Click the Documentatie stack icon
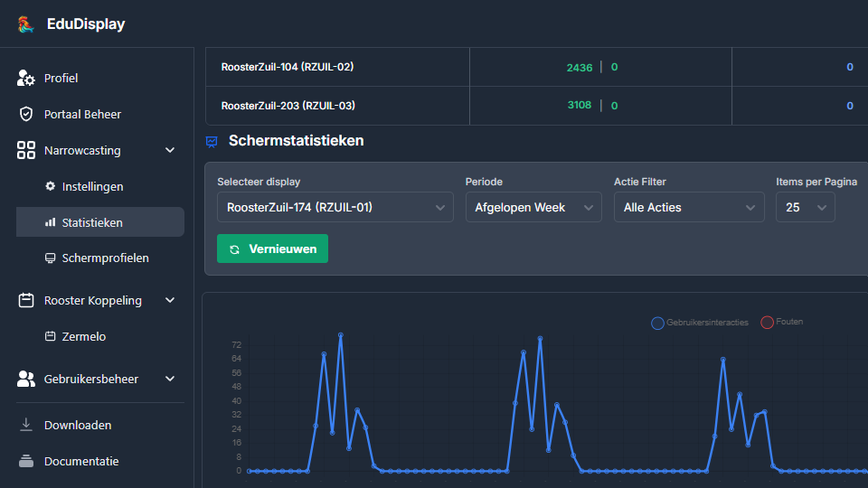Image resolution: width=868 pixels, height=488 pixels. click(26, 460)
